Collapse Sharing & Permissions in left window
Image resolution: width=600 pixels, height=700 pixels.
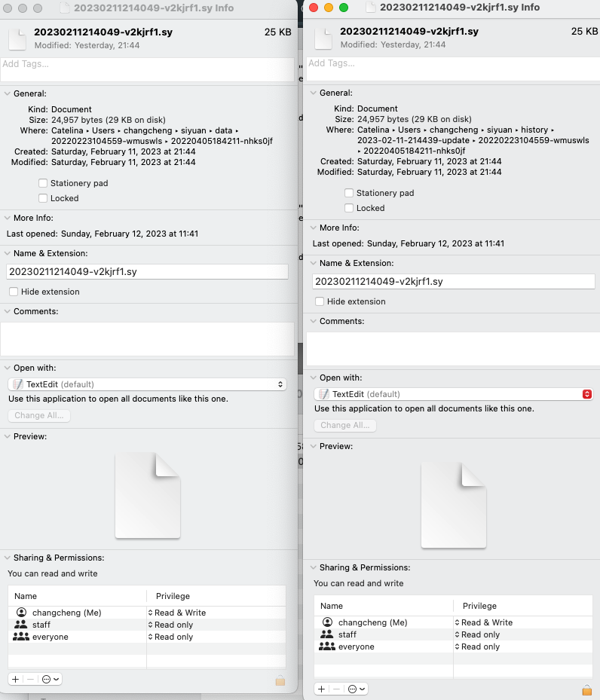7,558
